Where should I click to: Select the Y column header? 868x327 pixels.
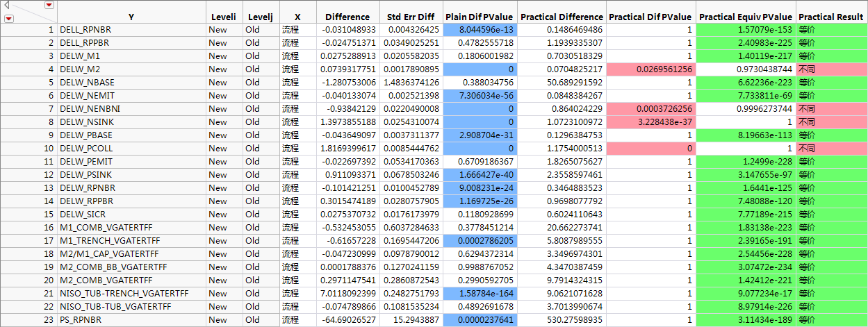coord(132,17)
